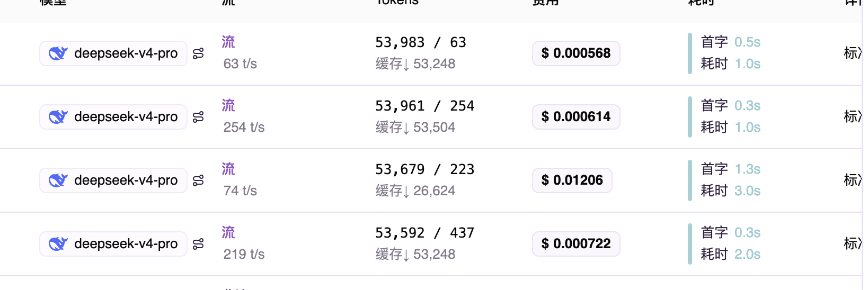Click the timing bar next to 首字 1.3s

coord(690,180)
